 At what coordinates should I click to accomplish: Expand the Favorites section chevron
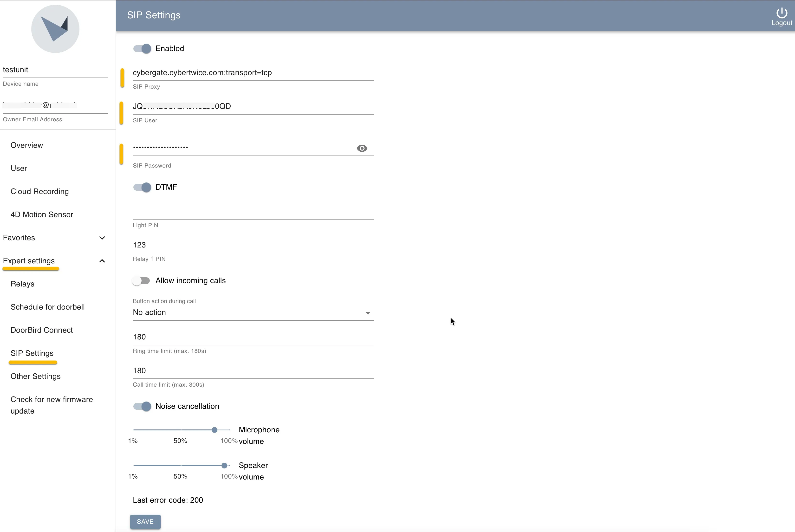point(102,238)
